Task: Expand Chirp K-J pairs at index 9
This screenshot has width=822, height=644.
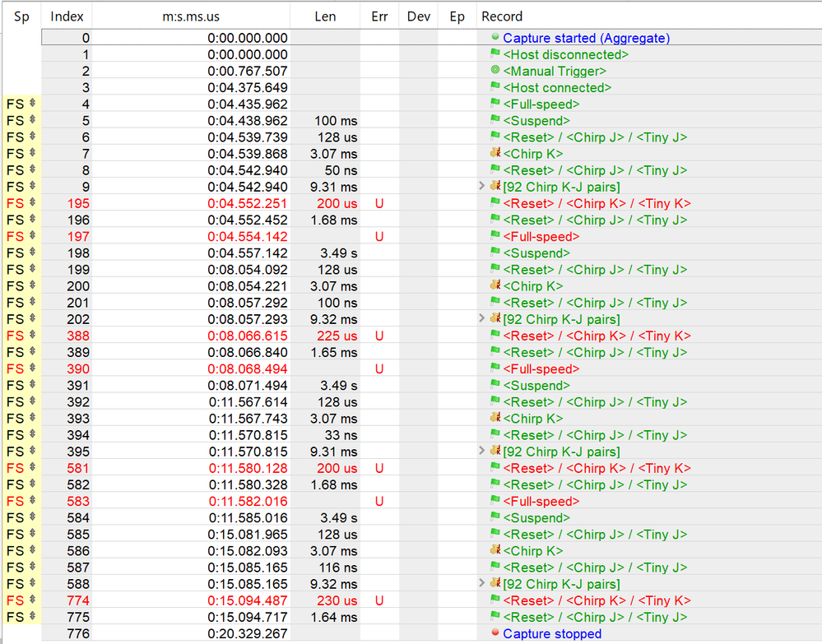Action: point(482,186)
